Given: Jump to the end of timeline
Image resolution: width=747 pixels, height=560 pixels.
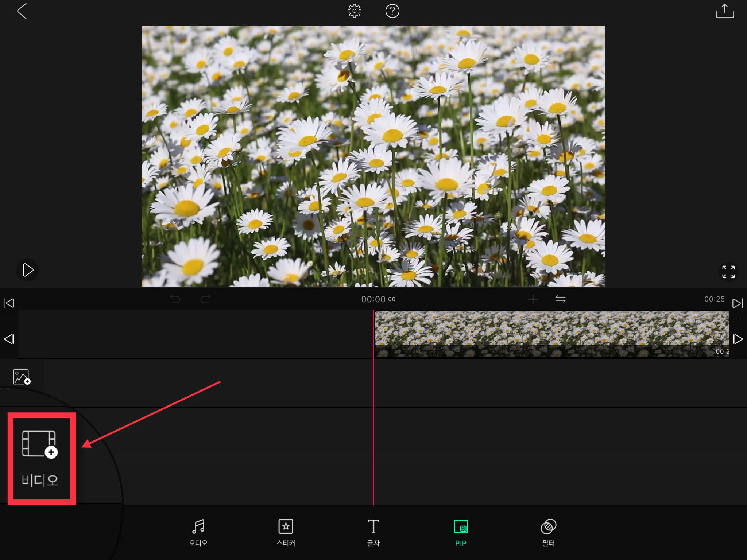Looking at the screenshot, I should pos(738,303).
